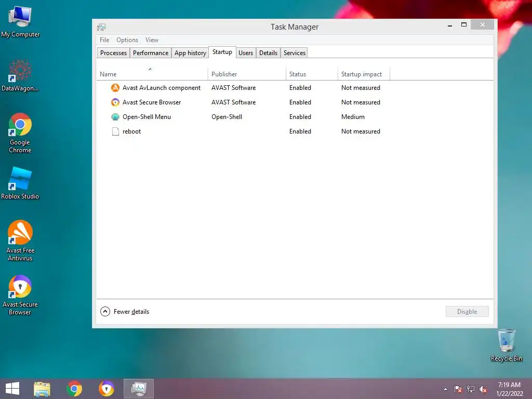Screen dimensions: 532x399
Task: Open Google Chrome desktop shortcut
Action: pos(20,133)
